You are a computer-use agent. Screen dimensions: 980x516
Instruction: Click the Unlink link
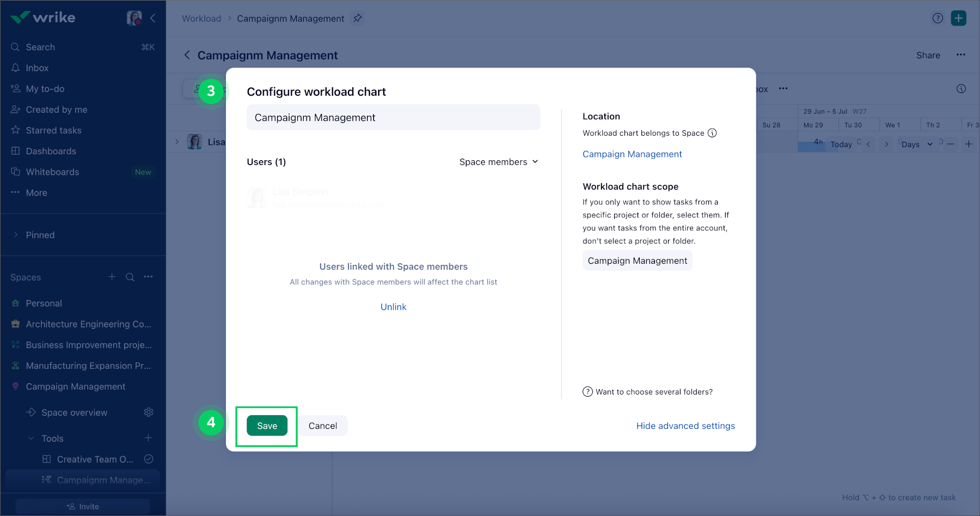pos(393,307)
